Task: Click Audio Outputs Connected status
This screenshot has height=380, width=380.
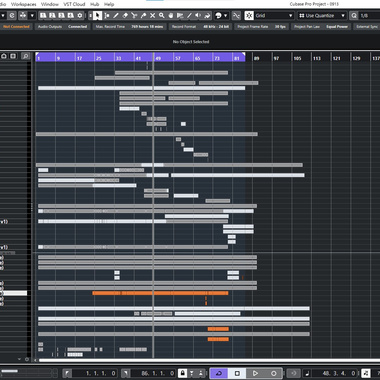Action: 62,27
